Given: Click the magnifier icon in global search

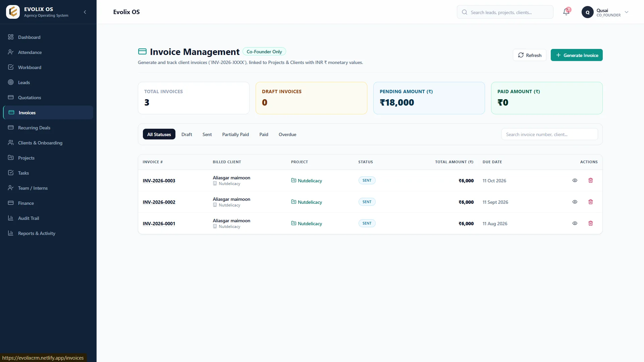Looking at the screenshot, I should click(x=465, y=12).
